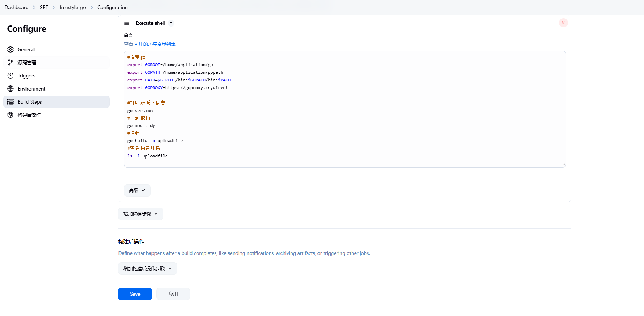Click the post-build actions cube icon
644x316 pixels.
[x=11, y=115]
